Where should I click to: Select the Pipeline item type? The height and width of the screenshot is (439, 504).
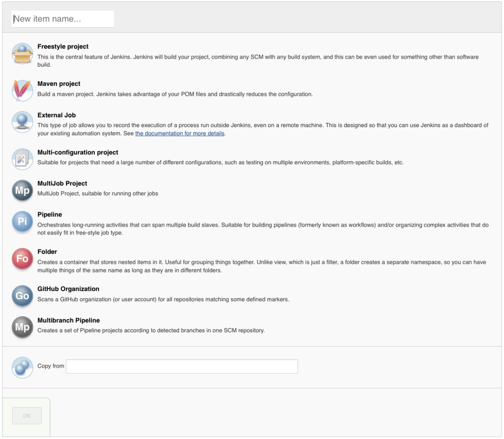(x=50, y=214)
